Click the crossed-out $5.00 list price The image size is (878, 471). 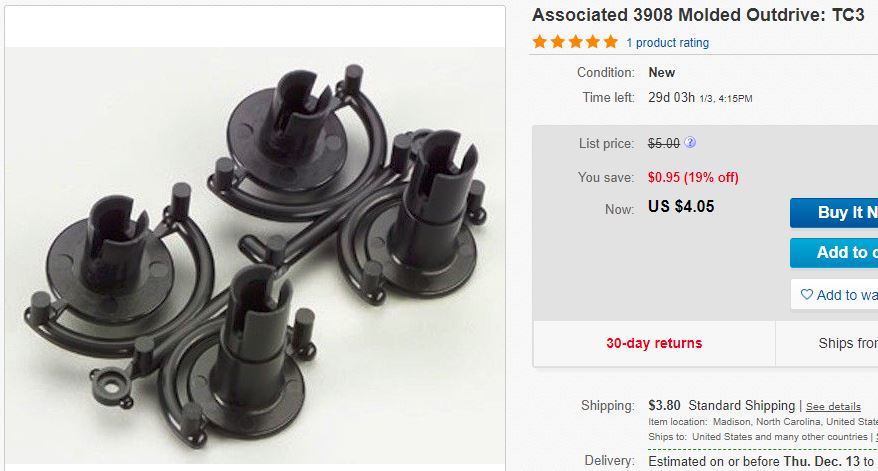pyautogui.click(x=664, y=143)
